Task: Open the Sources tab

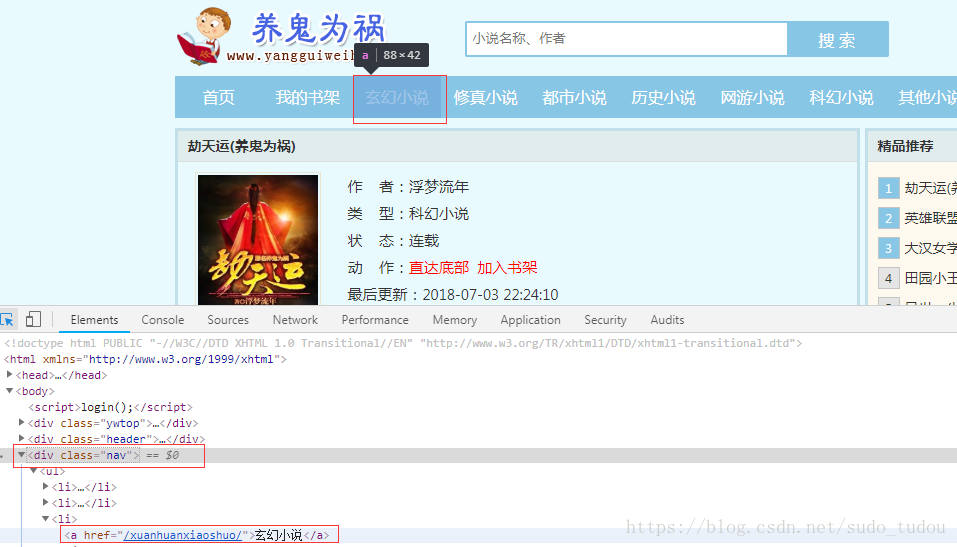Action: [228, 320]
